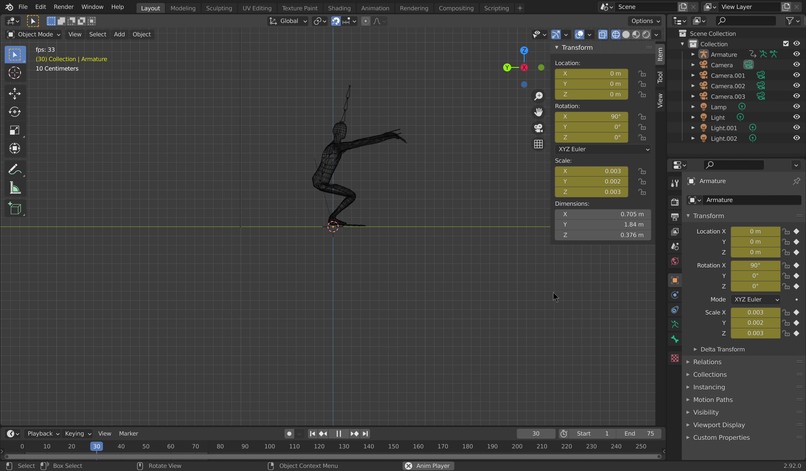Open the Bone properties tab icon
This screenshot has height=471, width=806.
click(675, 339)
